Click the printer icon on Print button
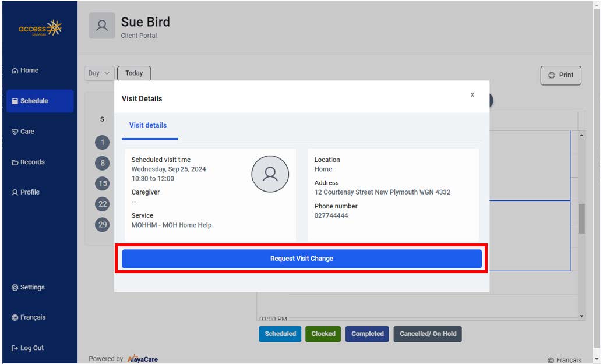The height and width of the screenshot is (364, 603). [x=552, y=75]
